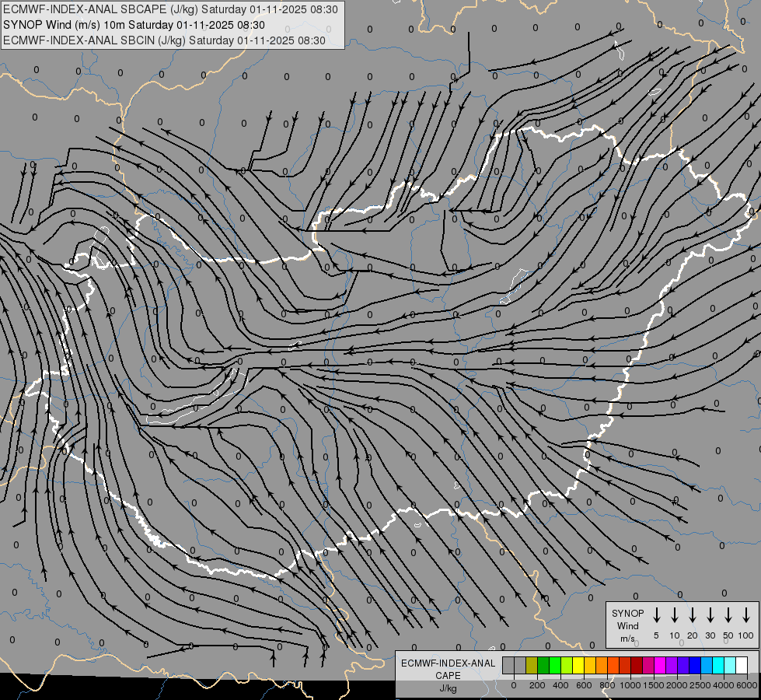Pick the yellow-green swatch above 400
This screenshot has height=700, width=761.
click(x=567, y=665)
